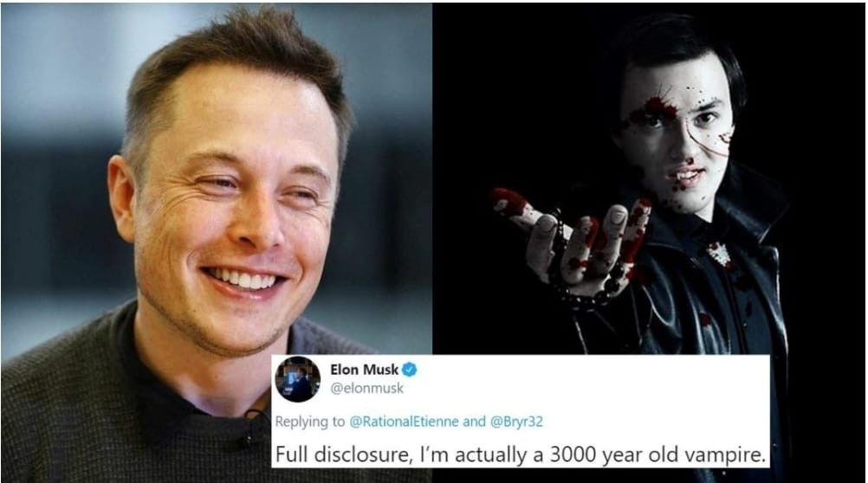Click the blue verified checkmark badge
Screen dimensions: 868x483
pos(409,369)
